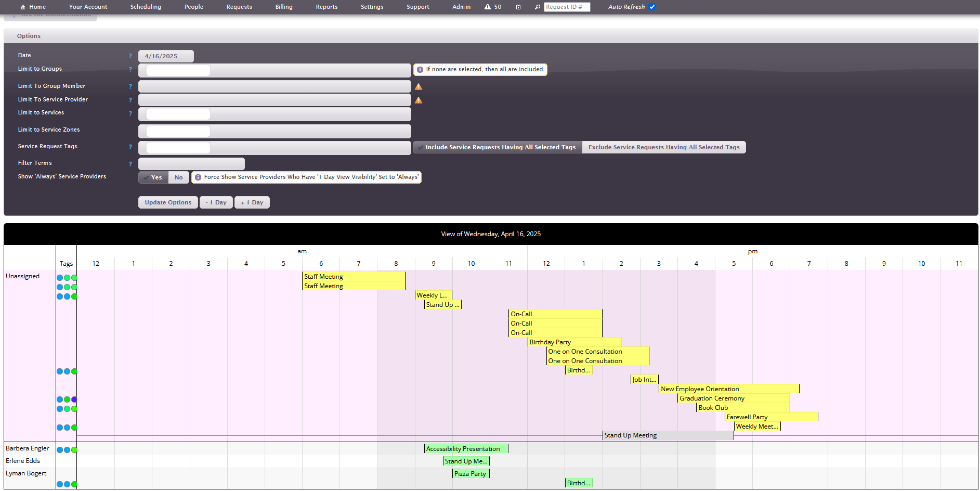
Task: Open the Limit to Groups selector
Action: [x=274, y=70]
